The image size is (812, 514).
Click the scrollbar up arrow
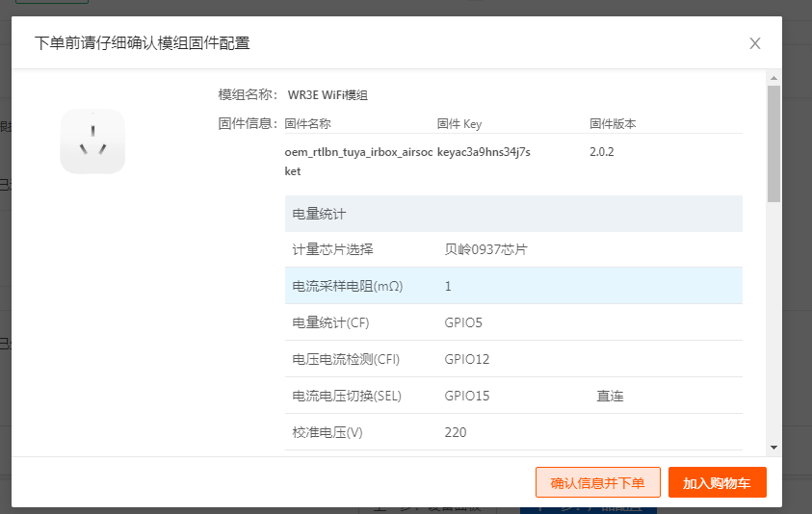[x=773, y=77]
